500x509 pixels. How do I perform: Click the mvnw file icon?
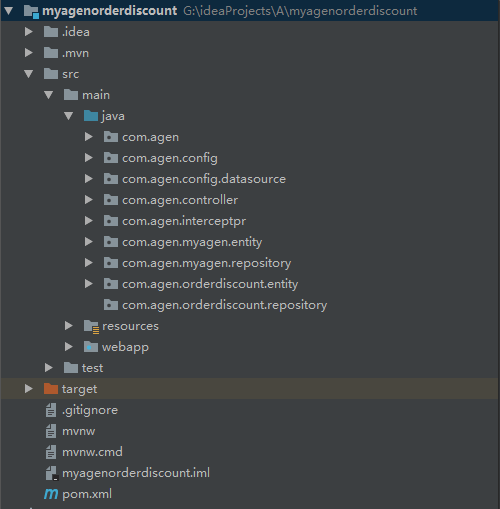[51, 431]
